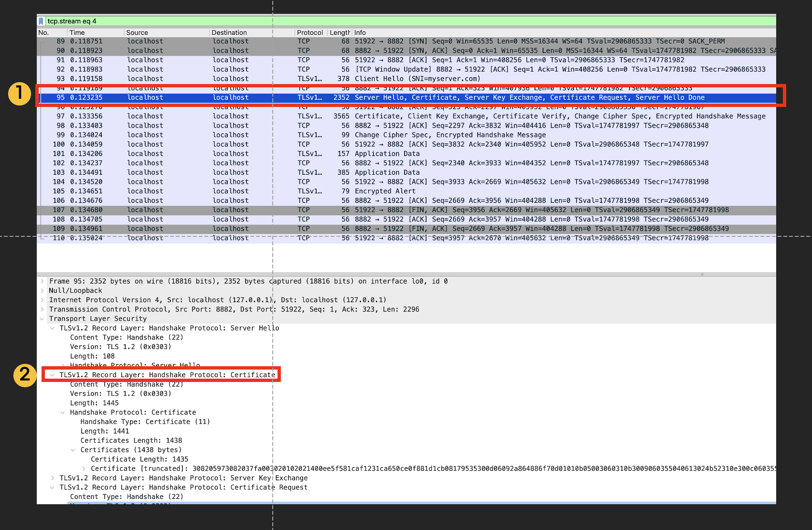
Task: Collapse the TLSv1.2 Record Layer: Certificate node
Action: (53, 375)
